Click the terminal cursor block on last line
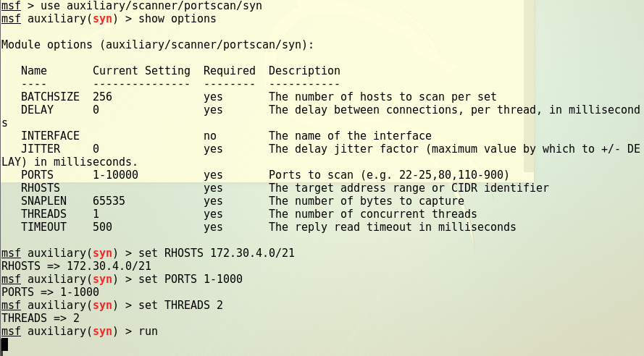 click(x=4, y=344)
